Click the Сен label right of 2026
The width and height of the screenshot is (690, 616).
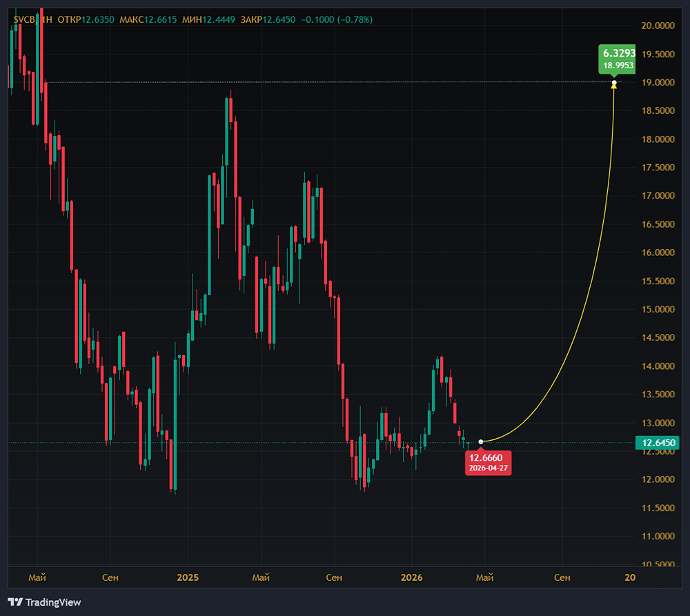(562, 577)
